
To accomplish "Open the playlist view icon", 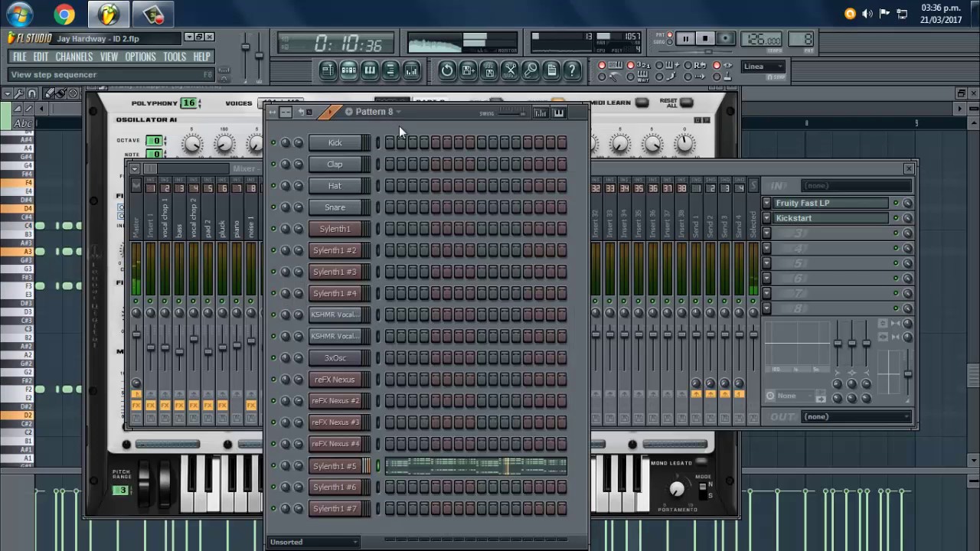I will (x=328, y=70).
